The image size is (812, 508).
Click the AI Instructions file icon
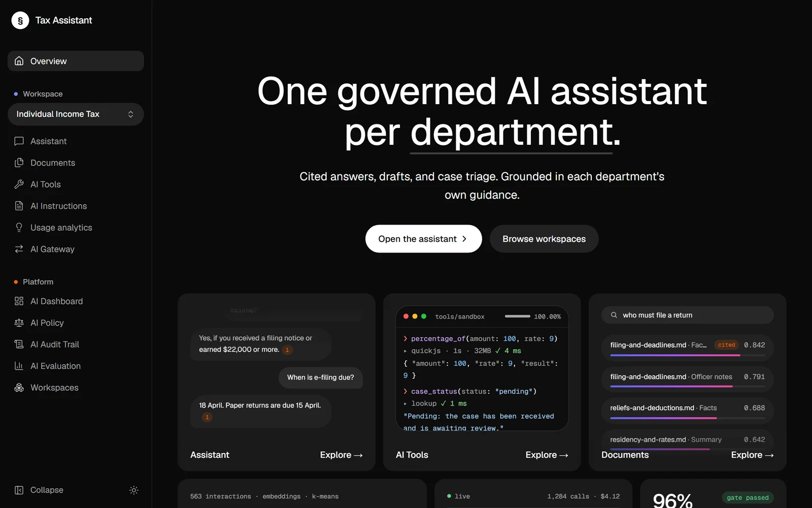pyautogui.click(x=19, y=206)
